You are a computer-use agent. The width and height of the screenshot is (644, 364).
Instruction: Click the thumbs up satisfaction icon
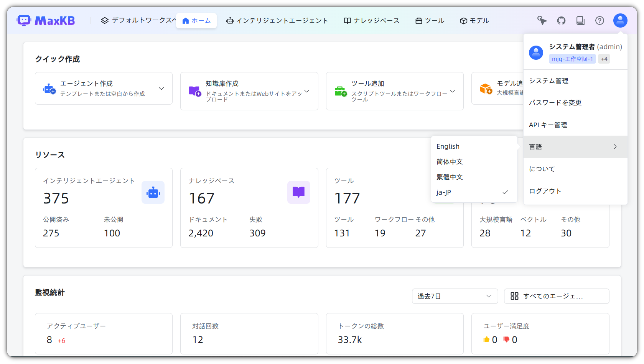pyautogui.click(x=486, y=339)
